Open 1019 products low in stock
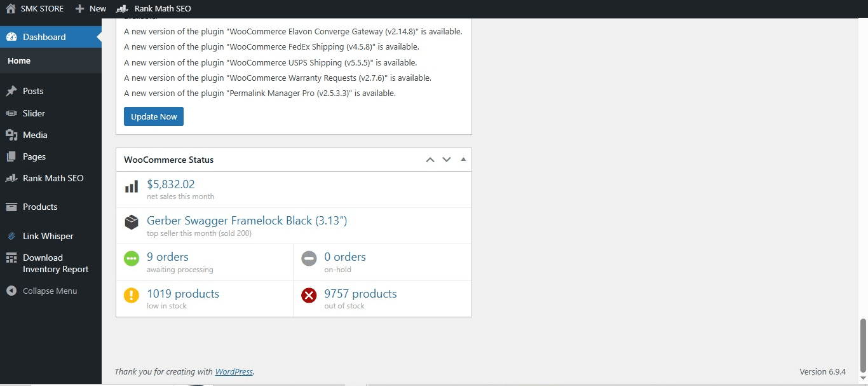The height and width of the screenshot is (386, 868). point(183,294)
